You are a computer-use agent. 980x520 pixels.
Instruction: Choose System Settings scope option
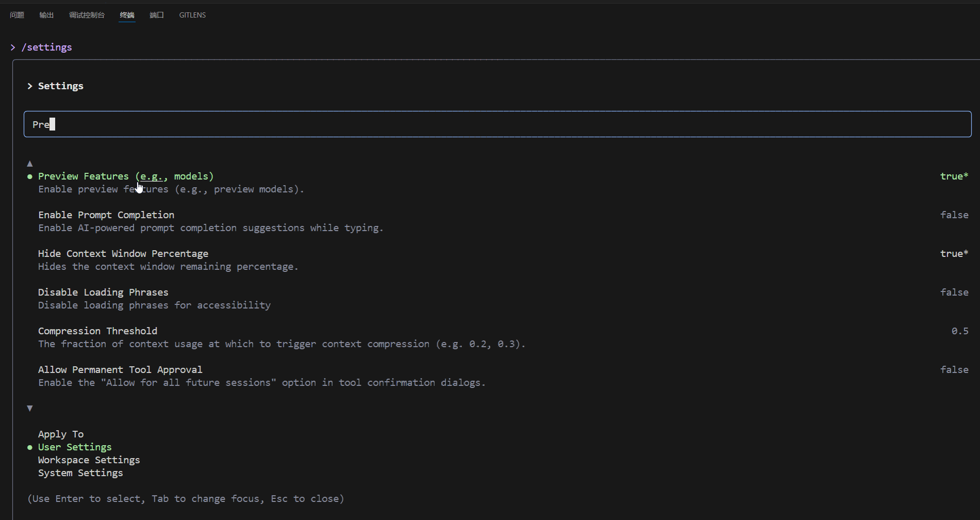pos(80,473)
